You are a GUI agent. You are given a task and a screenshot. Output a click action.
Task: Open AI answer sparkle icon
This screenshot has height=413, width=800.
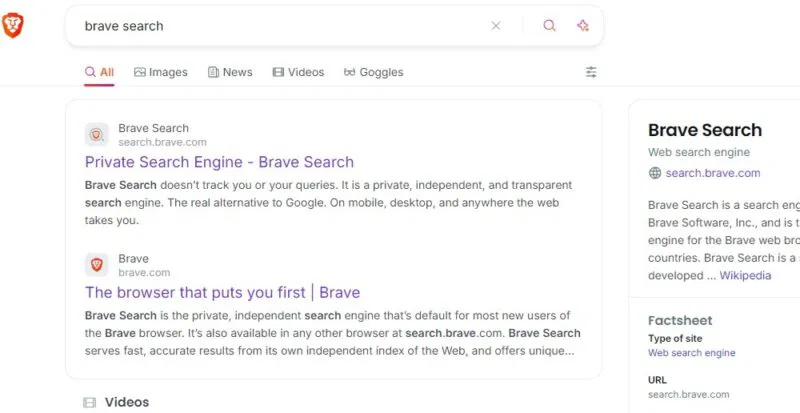pos(583,26)
